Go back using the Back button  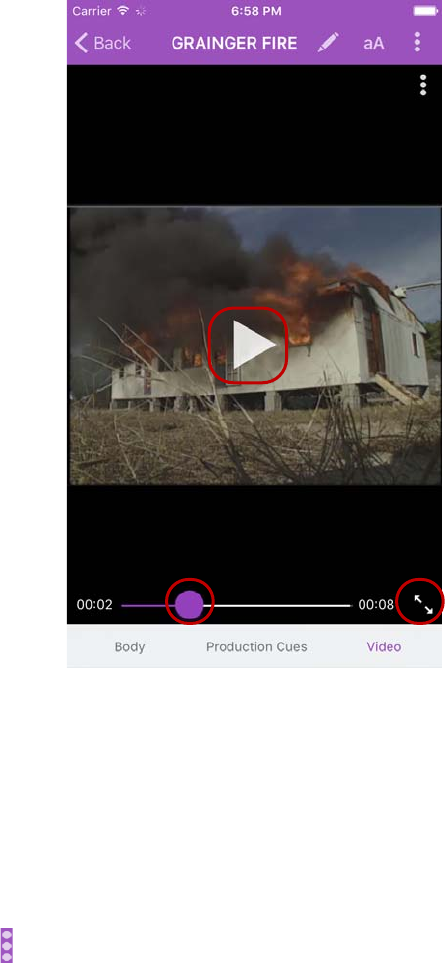[103, 43]
